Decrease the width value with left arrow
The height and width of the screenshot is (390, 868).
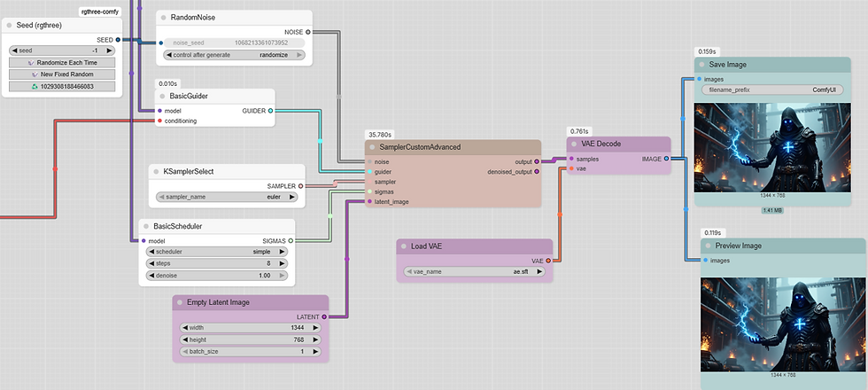coord(185,327)
